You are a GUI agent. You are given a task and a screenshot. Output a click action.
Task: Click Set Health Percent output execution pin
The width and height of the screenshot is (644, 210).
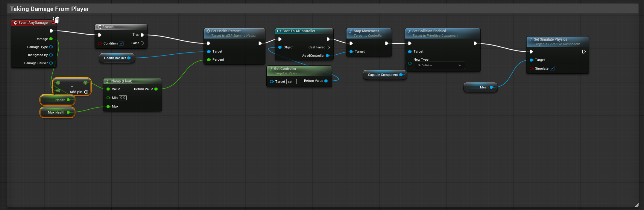tap(260, 43)
